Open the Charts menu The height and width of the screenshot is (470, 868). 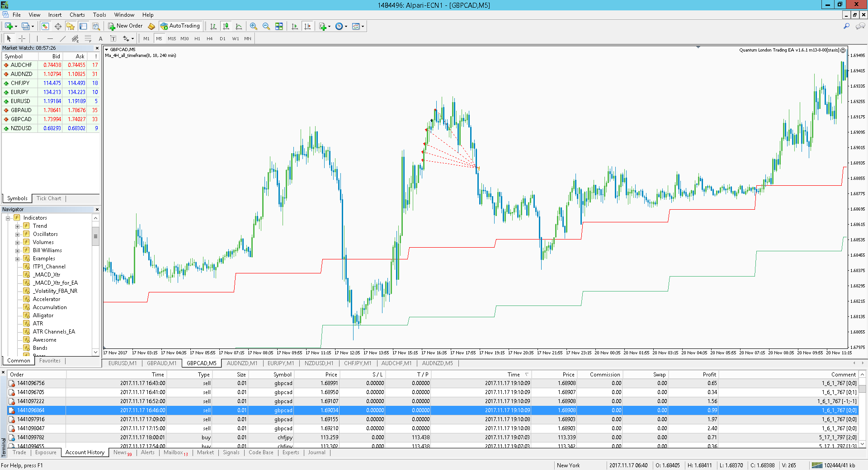coord(77,15)
